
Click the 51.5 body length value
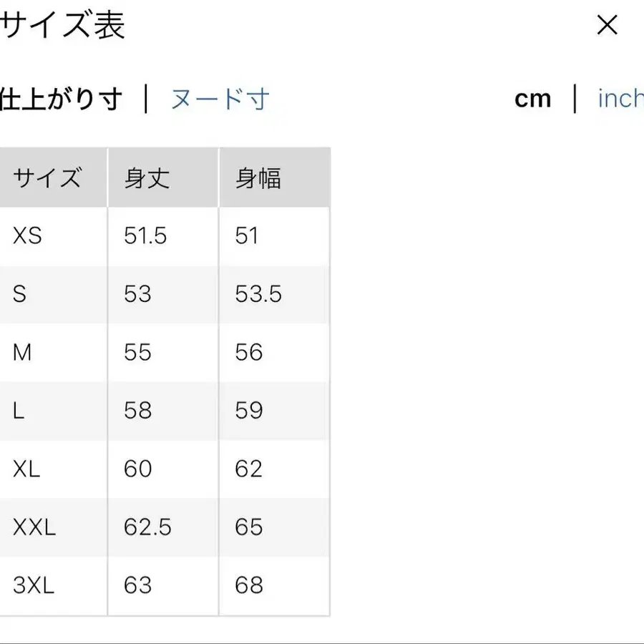click(145, 235)
